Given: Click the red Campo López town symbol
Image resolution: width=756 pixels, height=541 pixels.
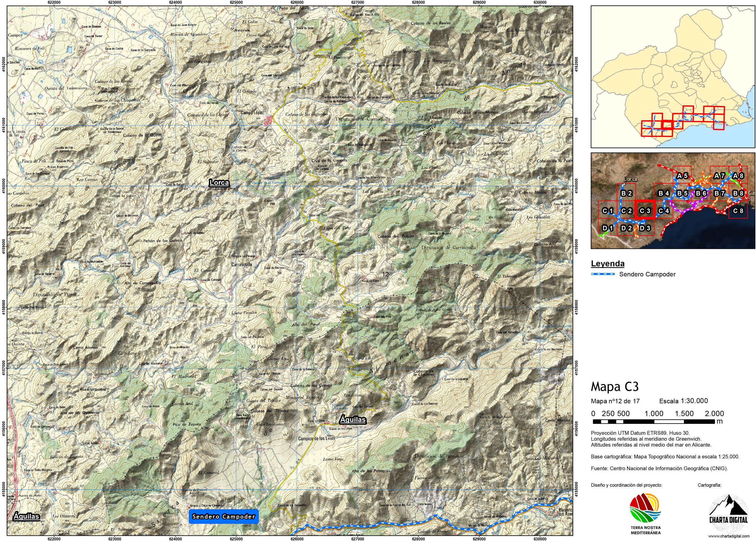Looking at the screenshot, I should pos(268,120).
